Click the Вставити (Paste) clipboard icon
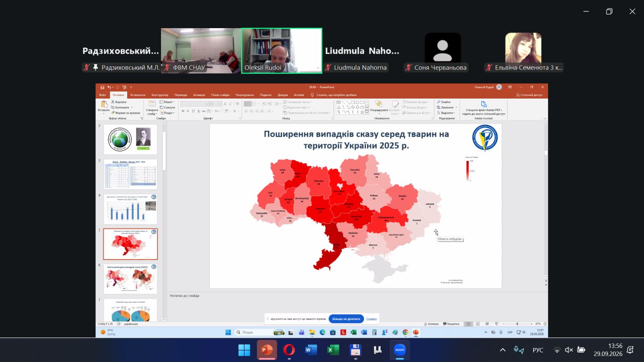 coord(104,104)
